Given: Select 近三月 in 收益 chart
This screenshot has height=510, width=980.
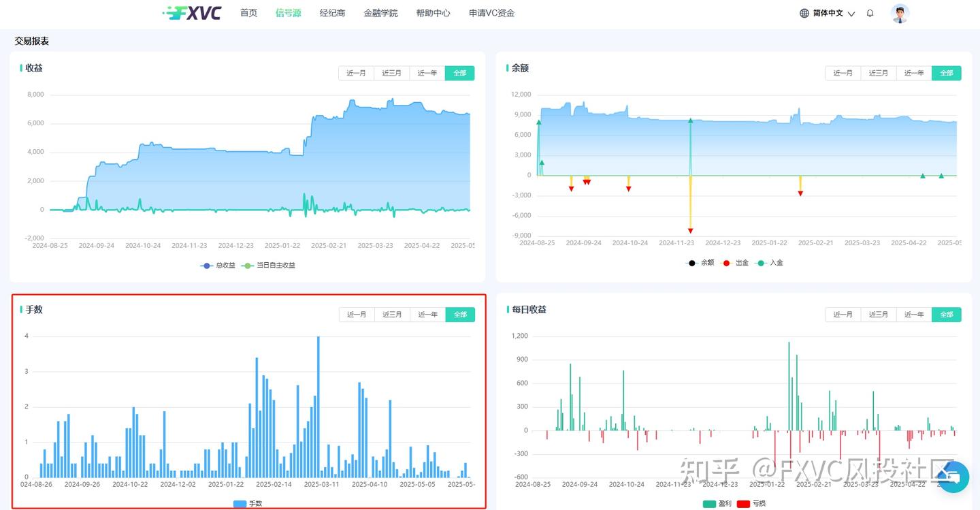Looking at the screenshot, I should click(x=392, y=73).
